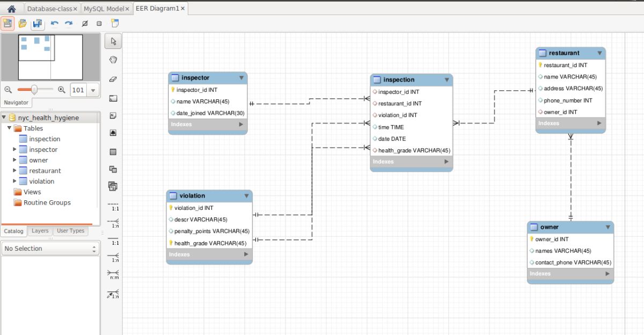
Task: Collapse the Tables node in the catalog
Action: click(9, 128)
